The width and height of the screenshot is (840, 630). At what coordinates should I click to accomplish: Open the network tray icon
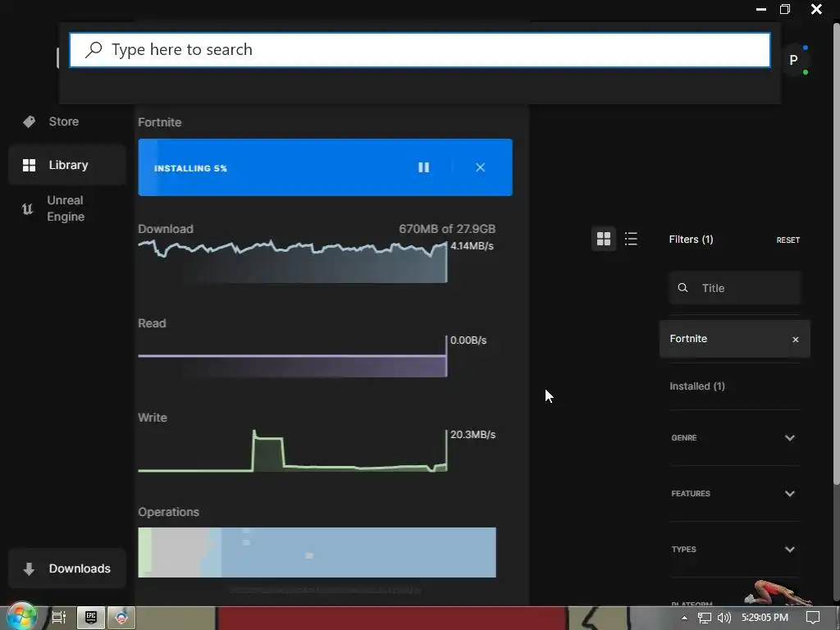(x=705, y=618)
